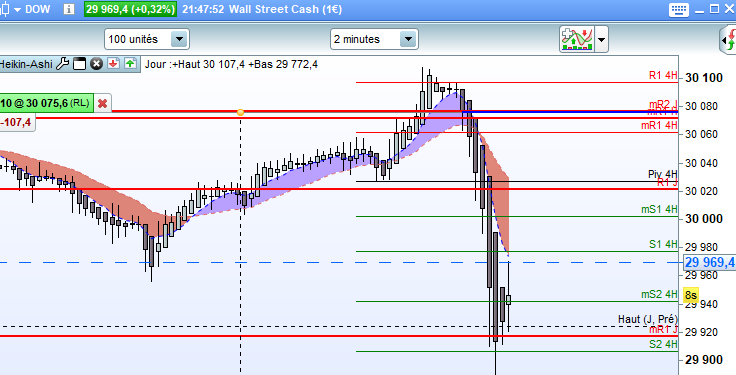Click the Heikin-Ashi window panel icon
Image resolution: width=736 pixels, height=375 pixels.
[x=79, y=64]
